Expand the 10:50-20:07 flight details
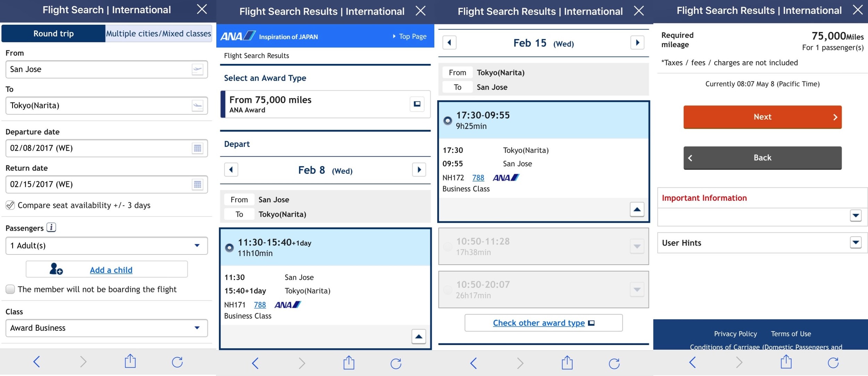Image resolution: width=868 pixels, height=376 pixels. tap(637, 289)
